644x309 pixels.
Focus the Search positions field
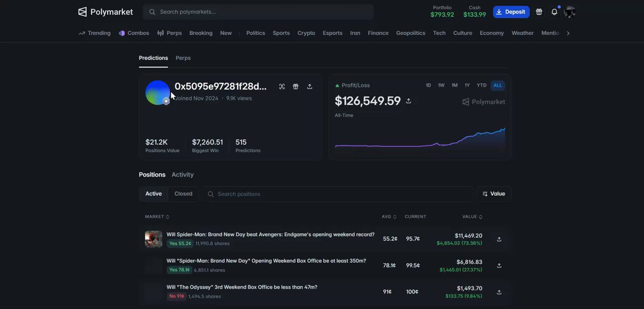(338, 194)
